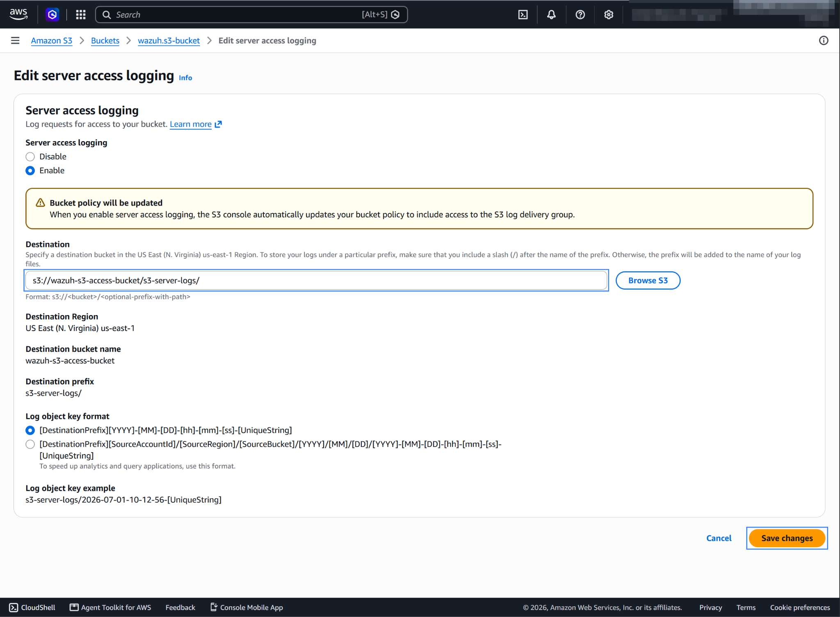Screen dimensions: 840x617
Task: Go to Buckets breadcrumb
Action: click(x=105, y=41)
